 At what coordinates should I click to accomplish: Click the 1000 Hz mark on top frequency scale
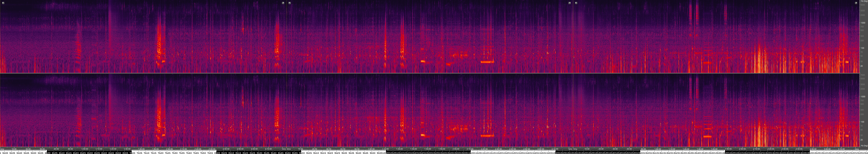coord(863,23)
